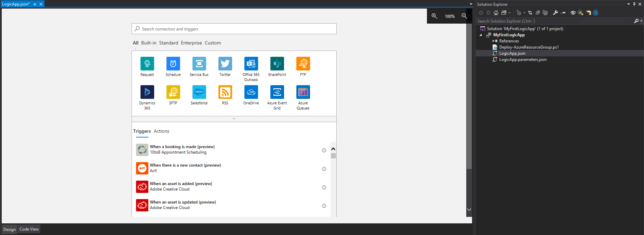Select the SharePoint connector icon

[x=277, y=64]
